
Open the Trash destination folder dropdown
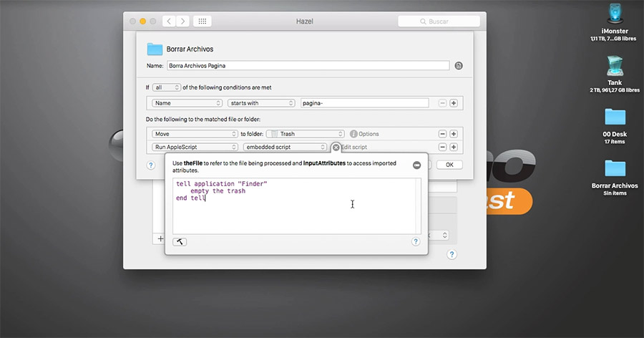pyautogui.click(x=305, y=134)
